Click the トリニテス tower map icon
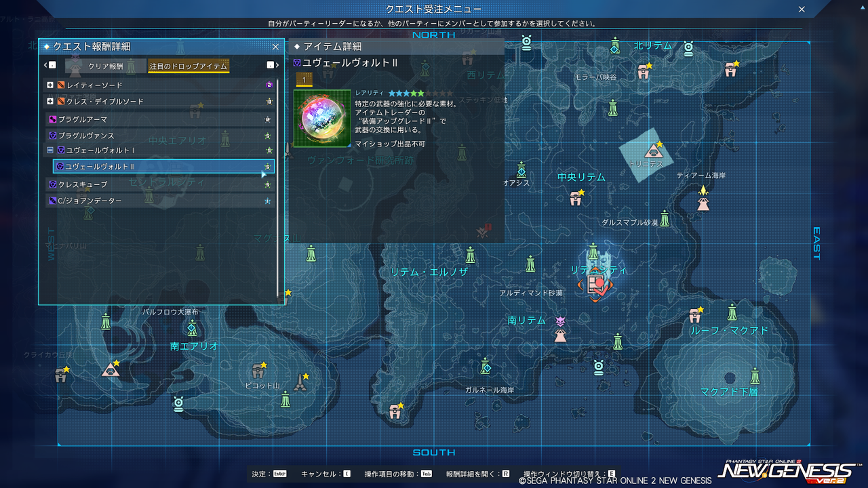This screenshot has height=488, width=868. (x=653, y=150)
